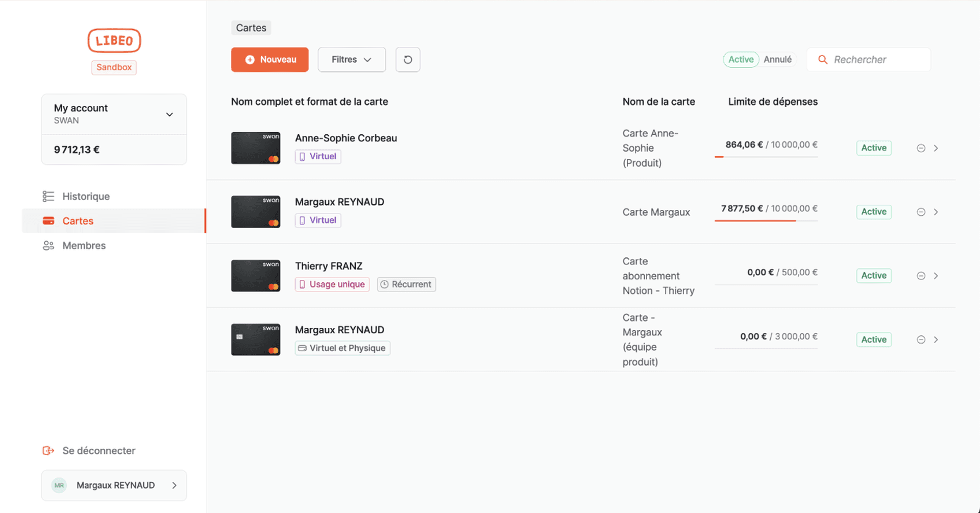Click the Nouveau button
Screen dimensions: 980x513
pyautogui.click(x=269, y=59)
